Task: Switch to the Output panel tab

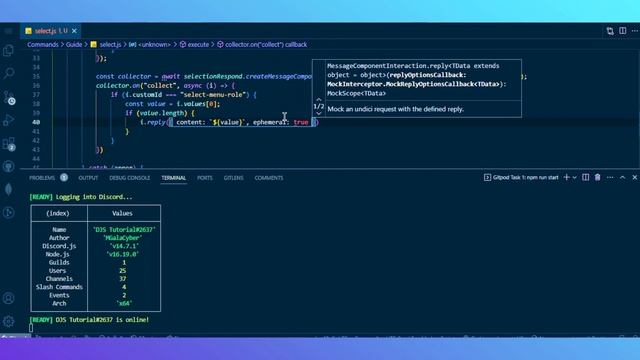Action: (88, 178)
